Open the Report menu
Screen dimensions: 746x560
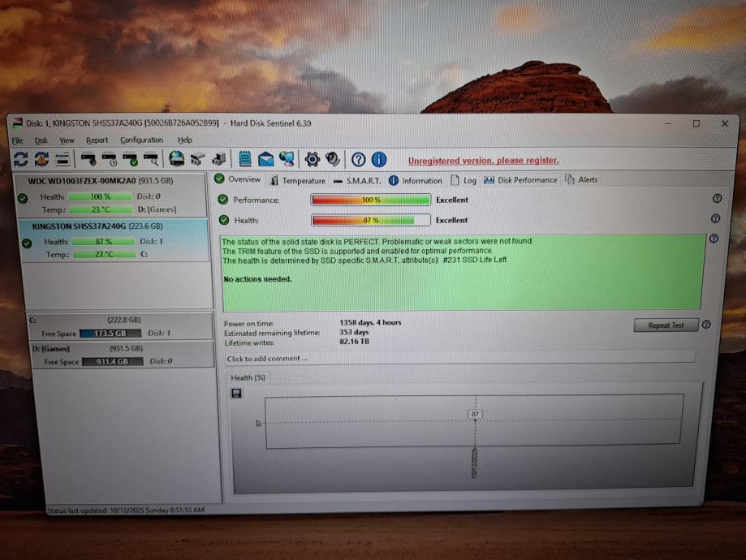(x=97, y=140)
